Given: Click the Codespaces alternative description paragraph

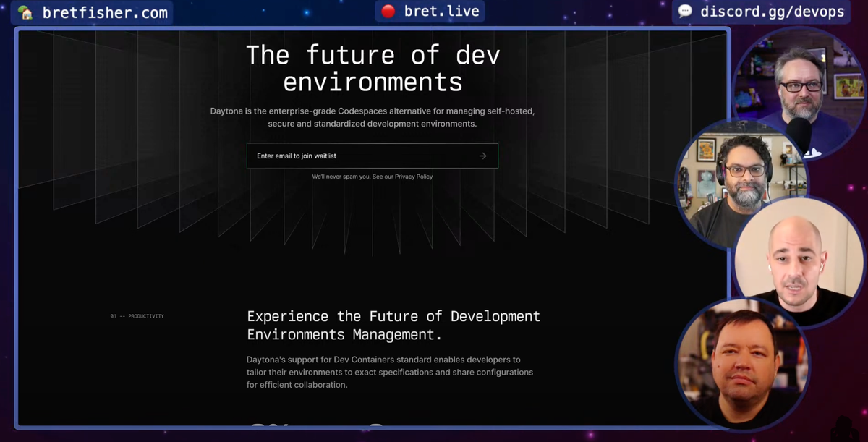Looking at the screenshot, I should click(x=373, y=117).
